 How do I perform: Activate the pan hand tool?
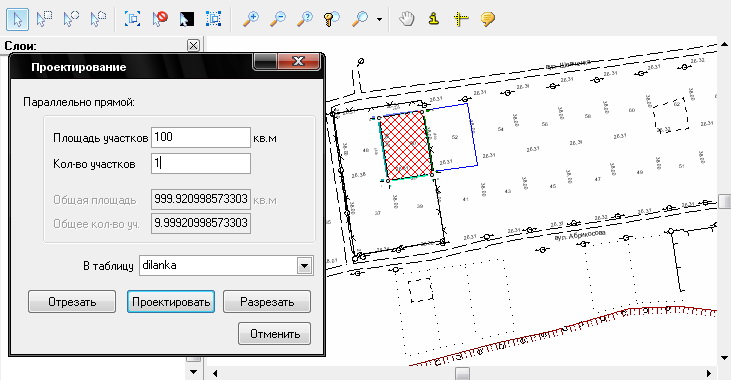[x=407, y=19]
